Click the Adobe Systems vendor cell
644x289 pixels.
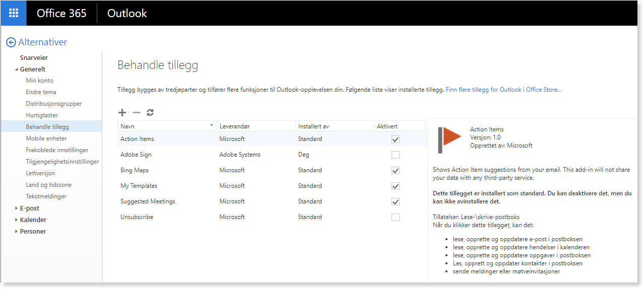(240, 155)
